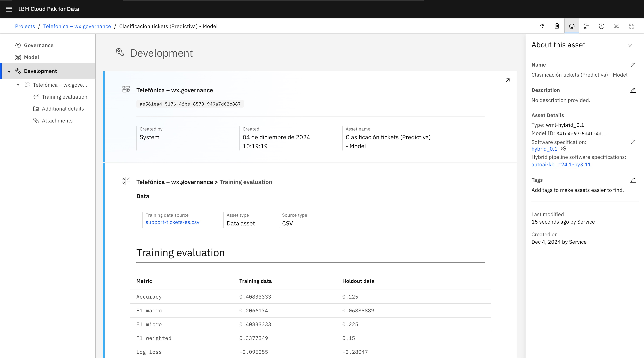Screen dimensions: 644x358
Task: Click the Training data column header
Action: [x=256, y=281]
